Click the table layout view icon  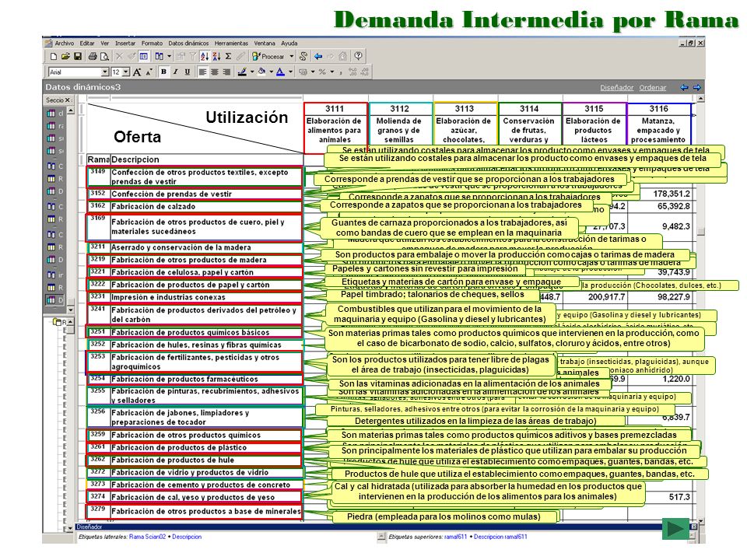click(x=144, y=56)
